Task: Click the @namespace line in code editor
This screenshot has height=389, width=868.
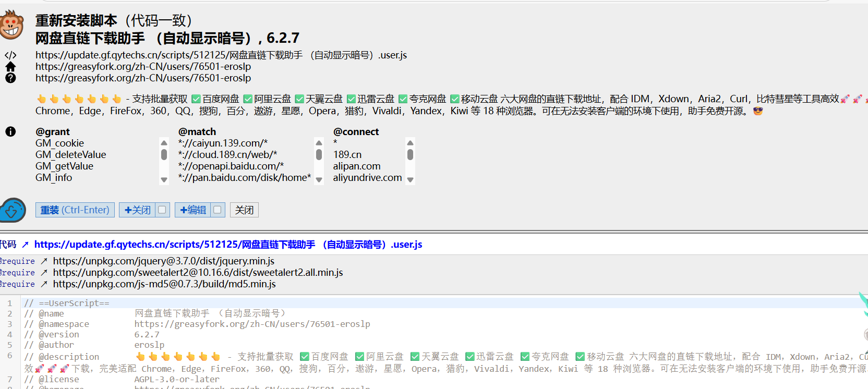Action: (x=443, y=324)
